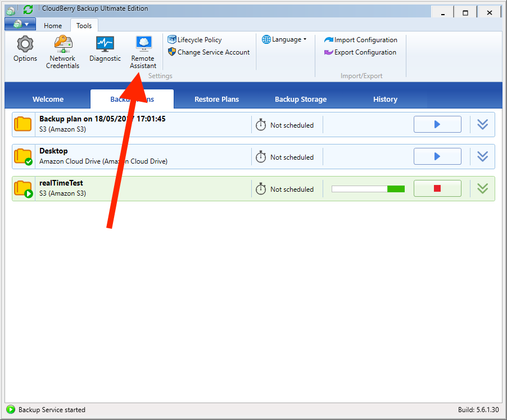This screenshot has width=507, height=420.
Task: Click the Import Configuration arrow icon
Action: point(328,40)
